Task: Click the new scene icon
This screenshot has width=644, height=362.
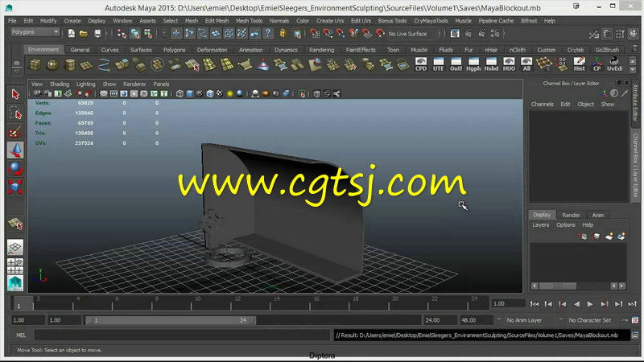Action: pos(72,34)
